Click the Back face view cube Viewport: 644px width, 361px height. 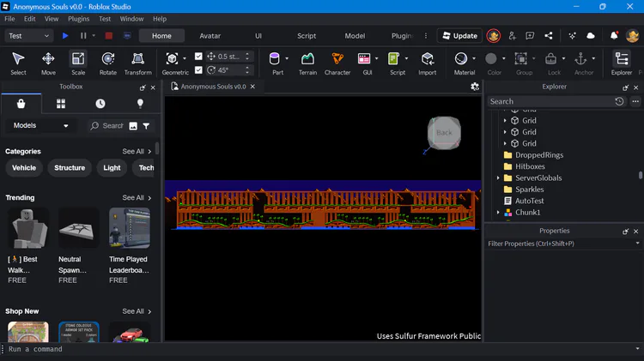coord(444,133)
